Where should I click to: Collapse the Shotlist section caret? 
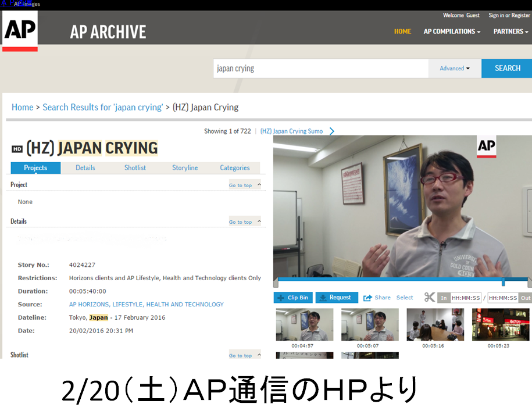pyautogui.click(x=259, y=355)
